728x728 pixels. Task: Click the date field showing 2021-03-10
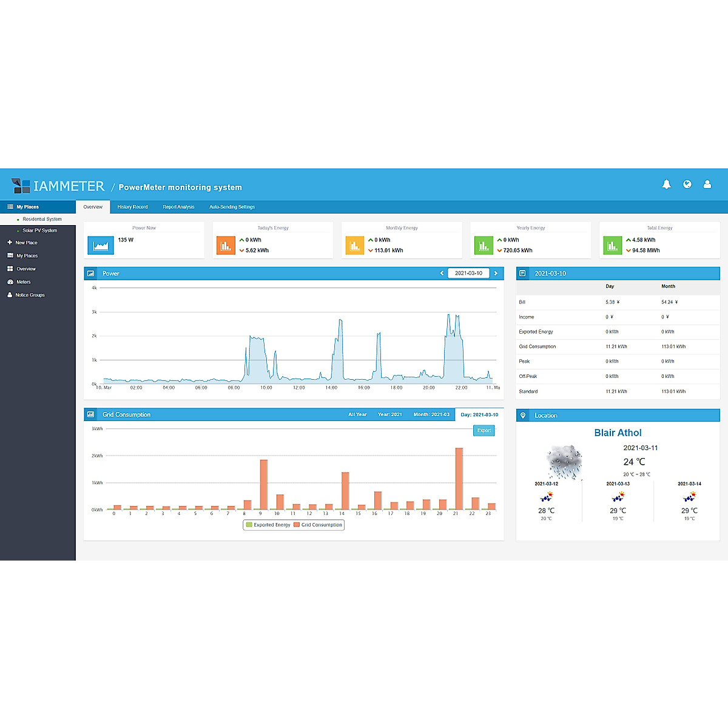(469, 273)
